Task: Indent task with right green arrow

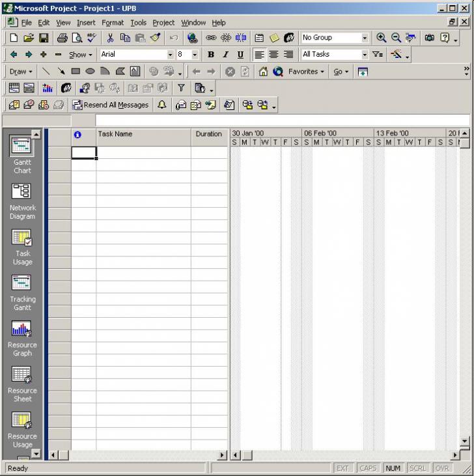Action: click(29, 55)
